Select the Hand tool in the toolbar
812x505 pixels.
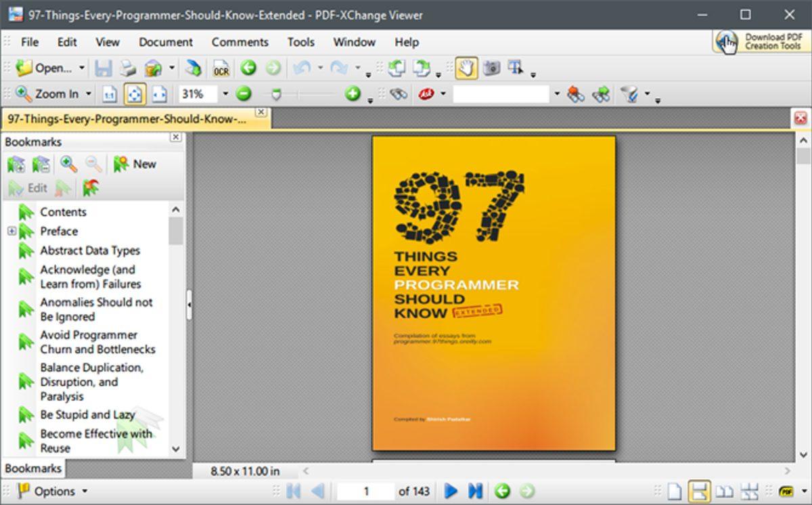coord(466,68)
